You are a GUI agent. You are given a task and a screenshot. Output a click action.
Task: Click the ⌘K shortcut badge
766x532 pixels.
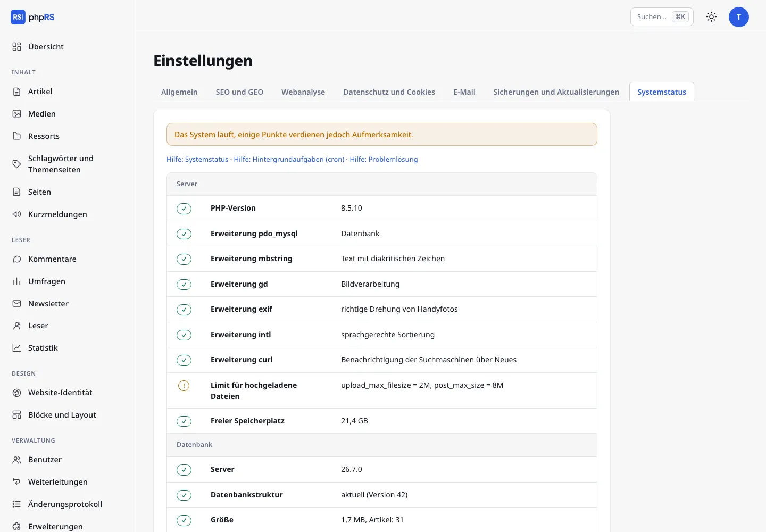(x=680, y=17)
